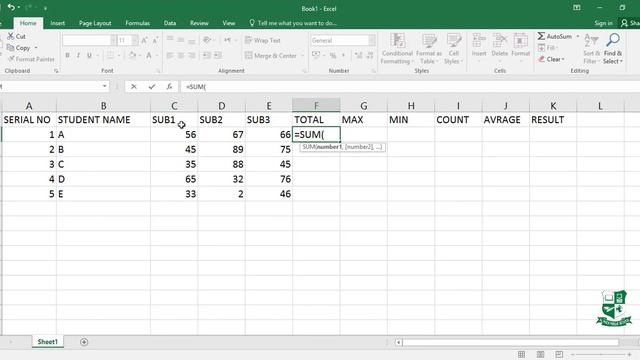This screenshot has height=360, width=640.
Task: Click the Decrease Decimal icon
Action: pyautogui.click(x=370, y=55)
